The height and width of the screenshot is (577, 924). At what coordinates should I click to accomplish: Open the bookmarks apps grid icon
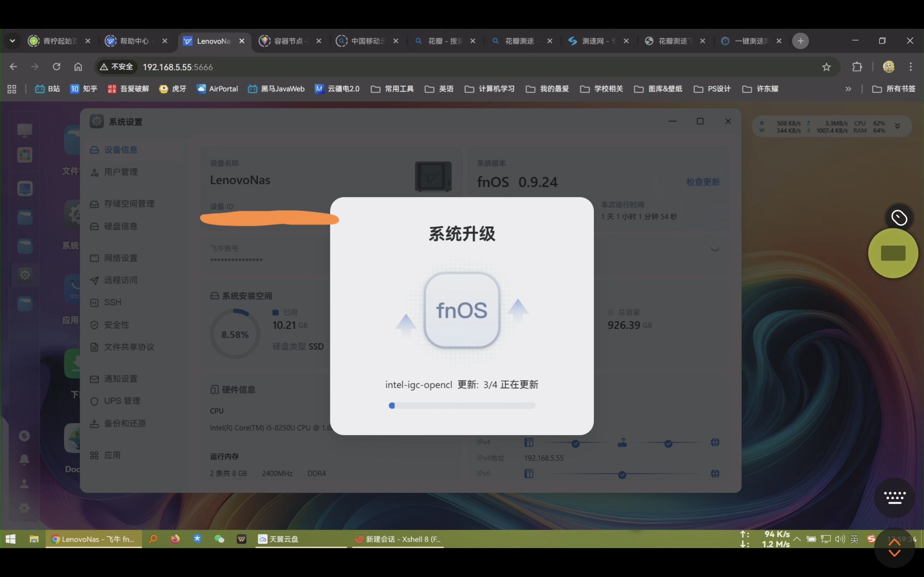pos(12,89)
